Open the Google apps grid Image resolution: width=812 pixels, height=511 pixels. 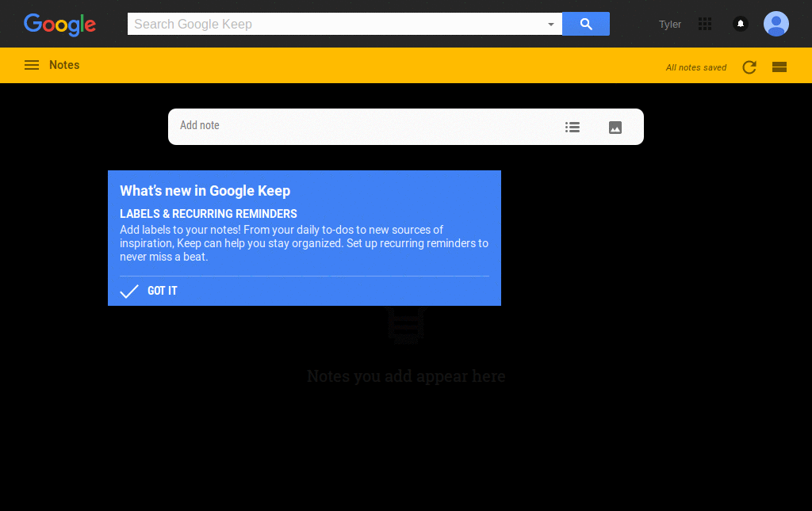(705, 24)
